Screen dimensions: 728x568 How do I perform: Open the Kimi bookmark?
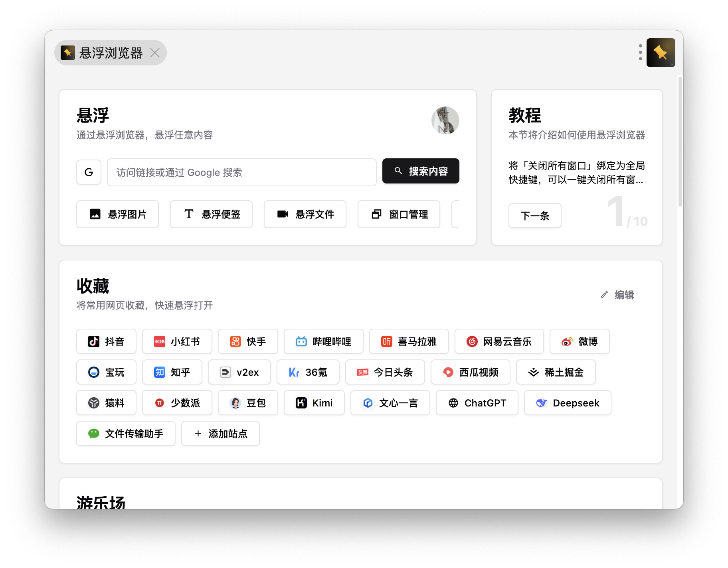[x=314, y=403]
